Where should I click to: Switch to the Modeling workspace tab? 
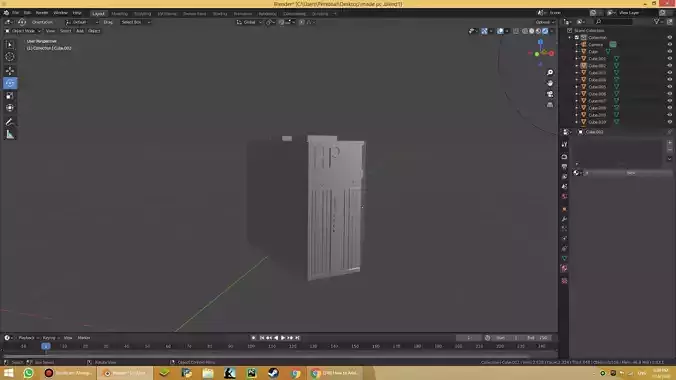[x=119, y=14]
